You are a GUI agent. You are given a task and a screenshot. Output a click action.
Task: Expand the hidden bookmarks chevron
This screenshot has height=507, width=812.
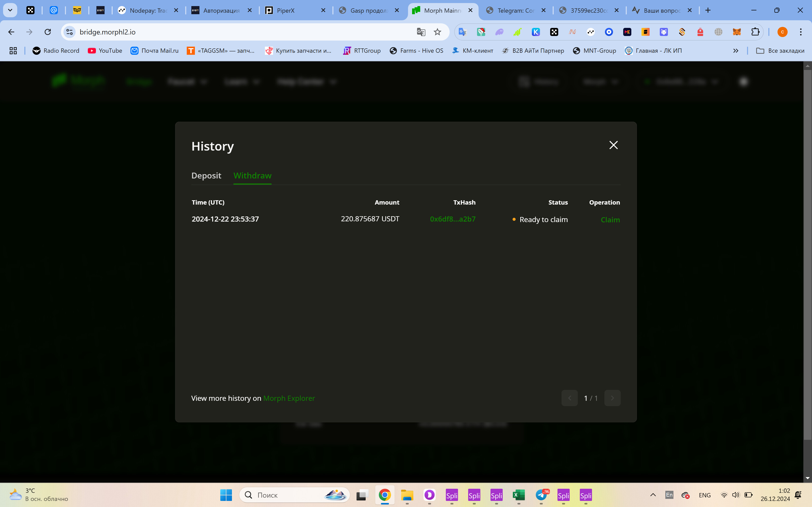736,51
